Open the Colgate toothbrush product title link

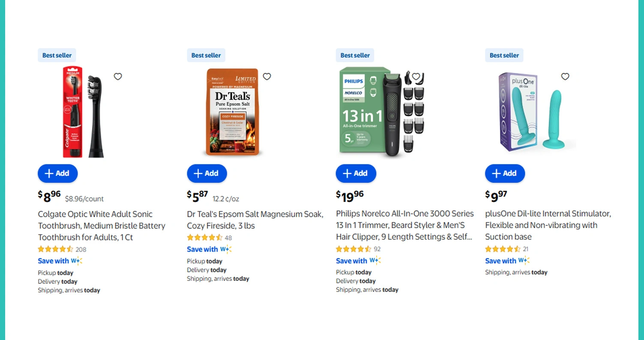pos(102,226)
